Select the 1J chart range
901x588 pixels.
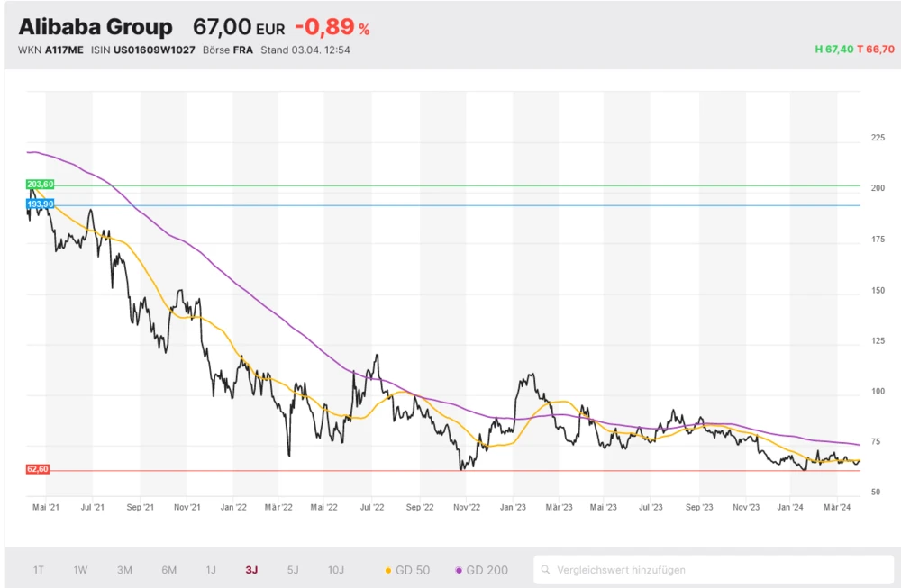pos(211,570)
